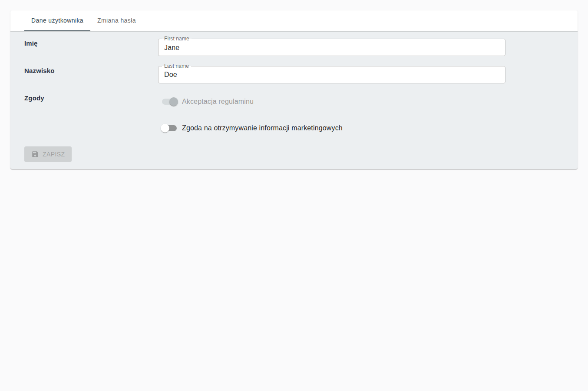Focus the Last name input field

click(x=332, y=75)
